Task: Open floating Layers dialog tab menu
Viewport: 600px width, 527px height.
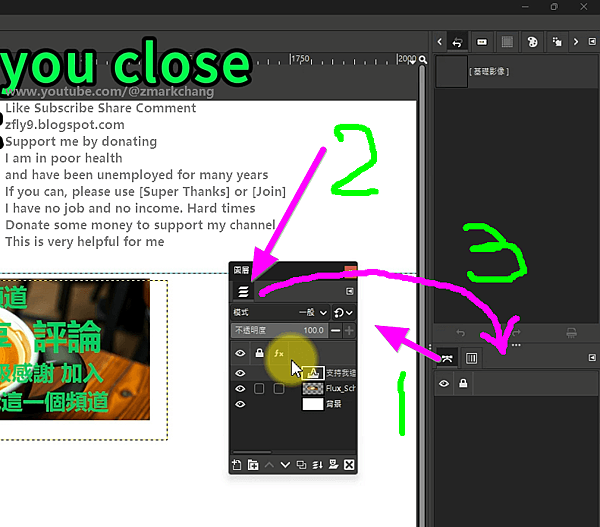Action: point(349,291)
